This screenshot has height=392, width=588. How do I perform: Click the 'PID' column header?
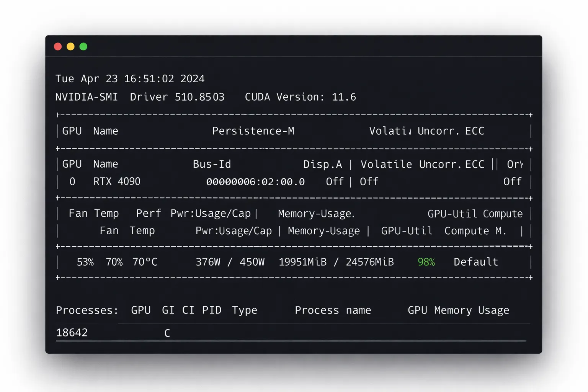[x=212, y=310]
